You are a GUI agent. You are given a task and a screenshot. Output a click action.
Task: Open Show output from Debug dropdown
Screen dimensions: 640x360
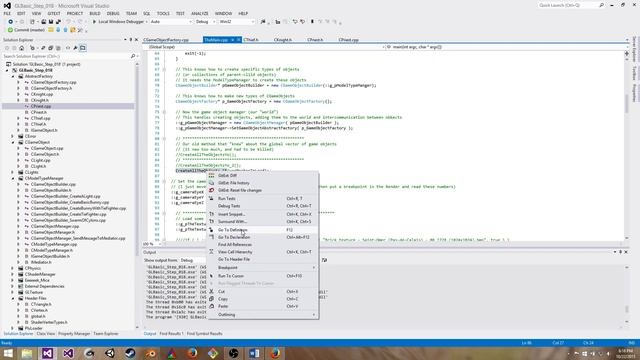pyautogui.click(x=193, y=260)
